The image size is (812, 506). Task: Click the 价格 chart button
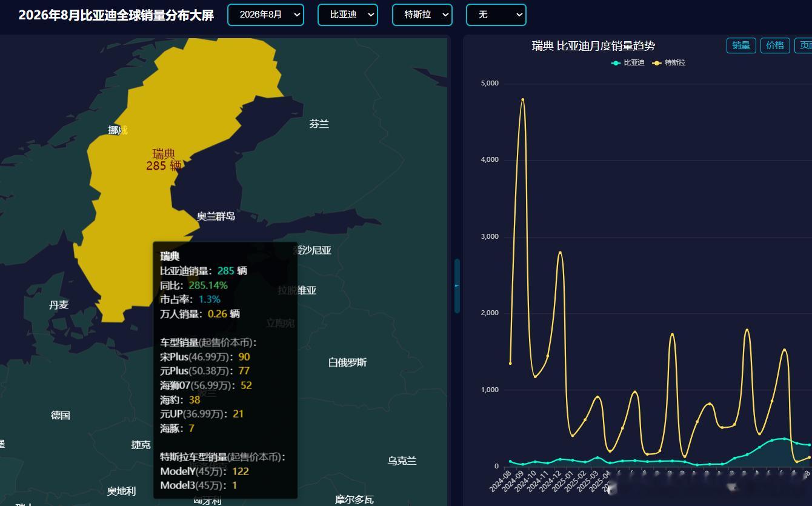click(x=775, y=45)
